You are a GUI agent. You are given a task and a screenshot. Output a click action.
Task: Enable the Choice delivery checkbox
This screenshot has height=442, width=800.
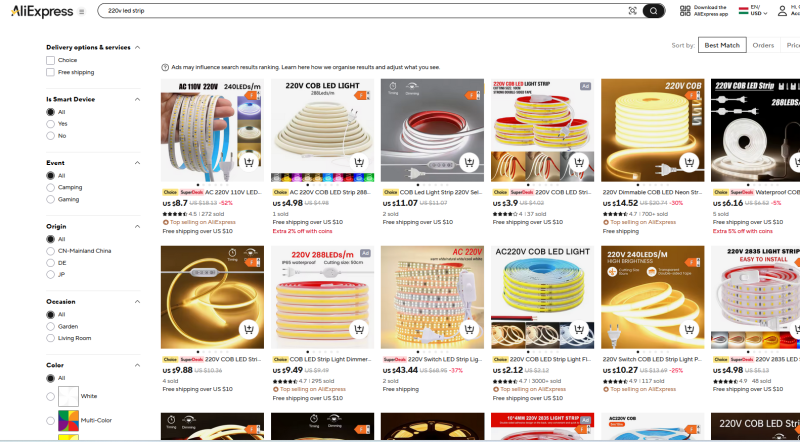coord(50,60)
